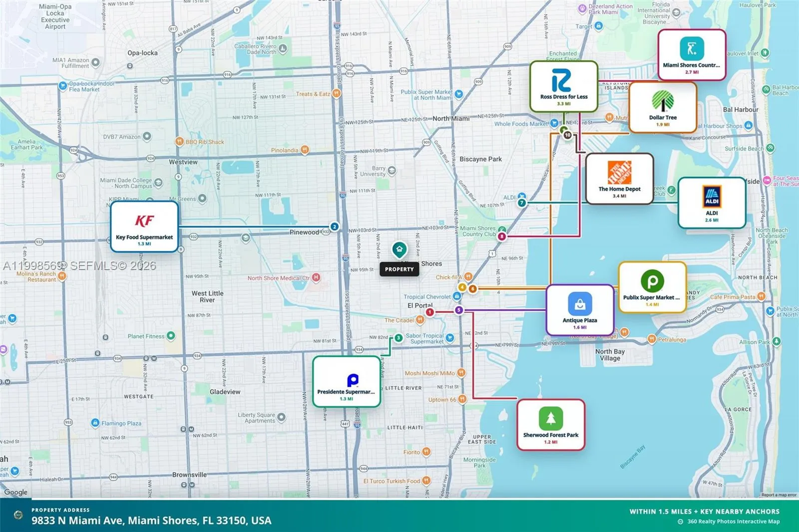Click the Key Food Supermarket card

(144, 227)
